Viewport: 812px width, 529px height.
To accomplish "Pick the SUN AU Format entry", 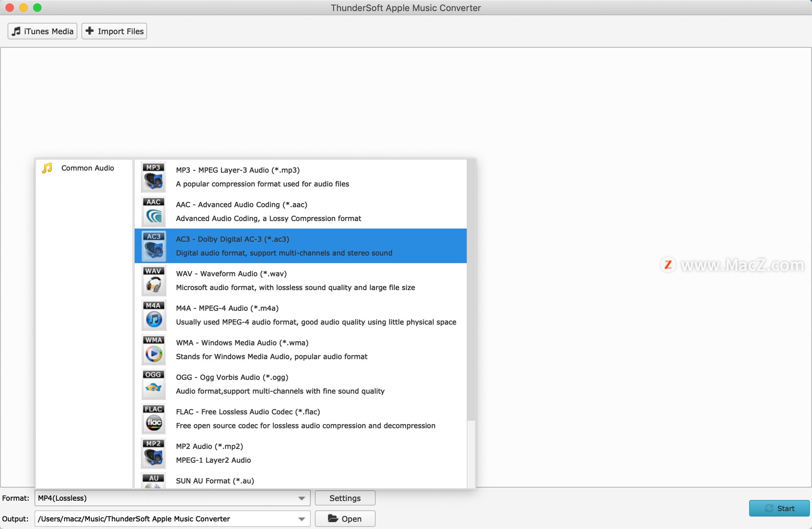I will tap(215, 481).
